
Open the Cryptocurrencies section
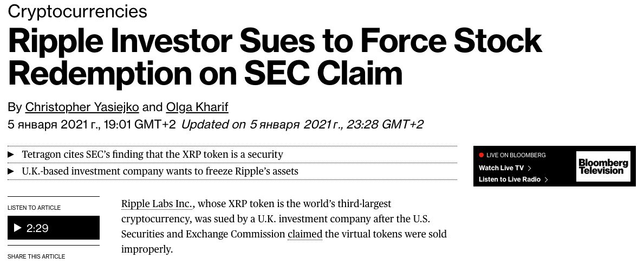tap(77, 11)
